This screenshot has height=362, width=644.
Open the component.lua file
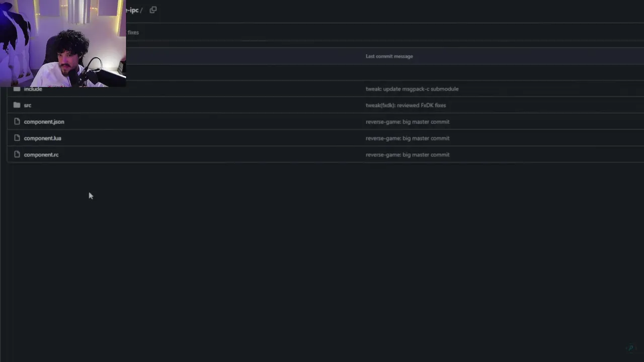coord(42,138)
